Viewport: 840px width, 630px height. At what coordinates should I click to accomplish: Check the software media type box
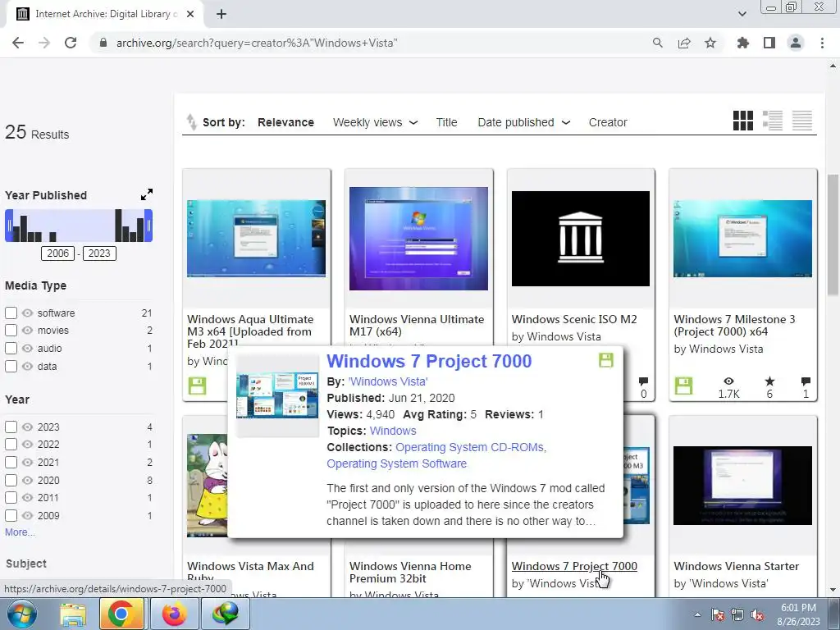pyautogui.click(x=11, y=313)
